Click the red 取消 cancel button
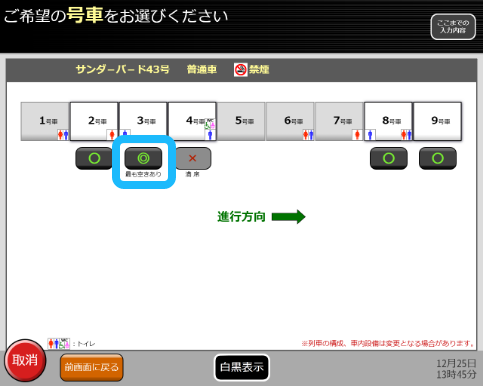This screenshot has height=386, width=483. [25, 360]
